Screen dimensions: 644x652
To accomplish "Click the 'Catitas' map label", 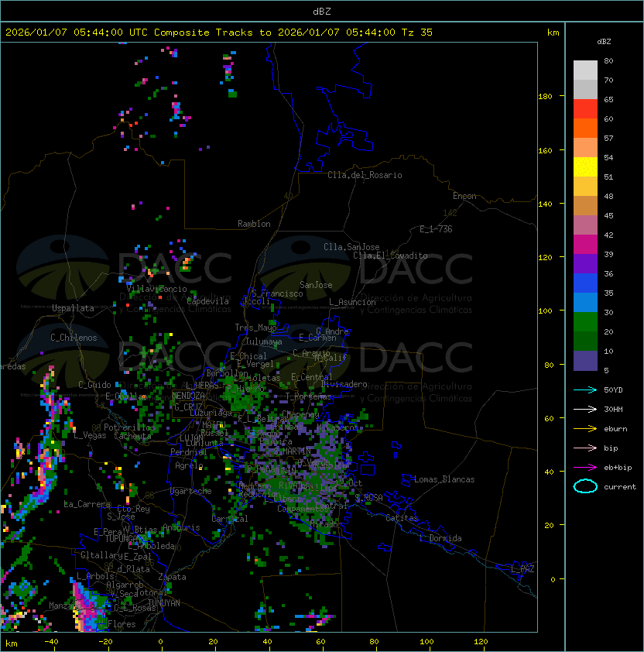I will (x=402, y=518).
